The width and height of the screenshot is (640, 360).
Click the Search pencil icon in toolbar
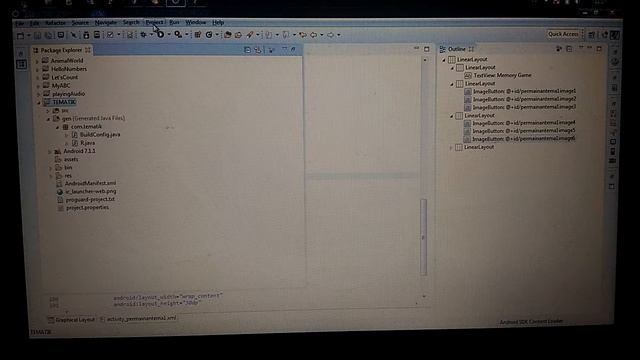coord(249,35)
